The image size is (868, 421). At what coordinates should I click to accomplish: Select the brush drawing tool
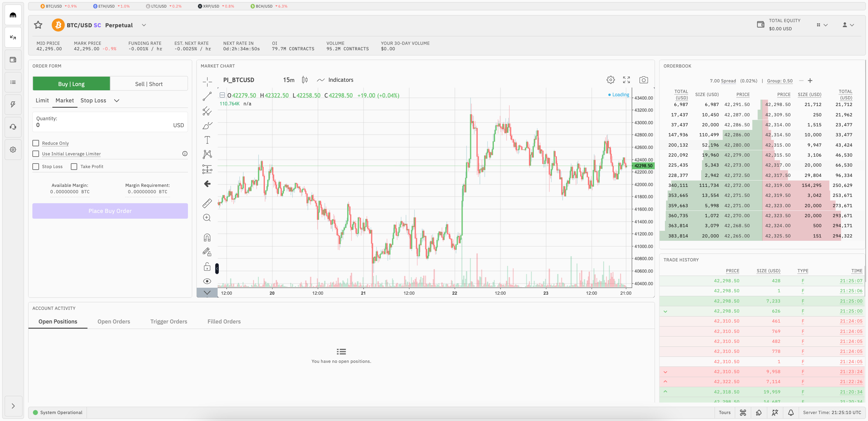coord(207,125)
